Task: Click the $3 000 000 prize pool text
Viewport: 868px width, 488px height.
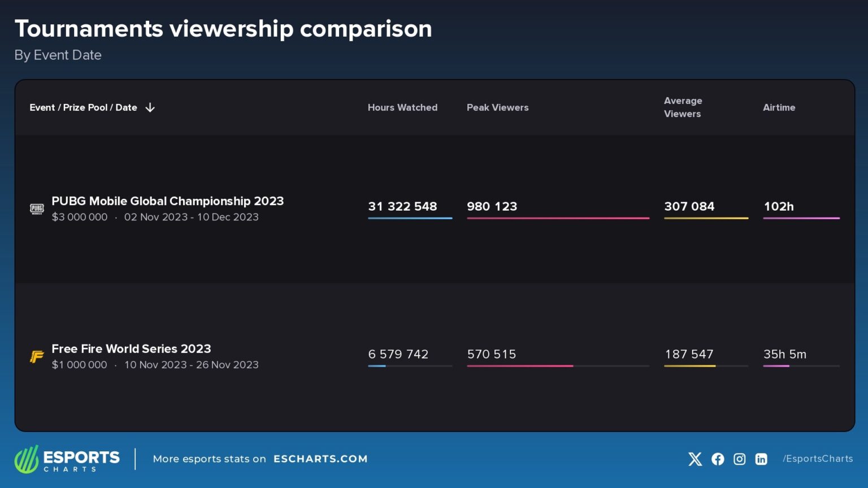Action: click(x=80, y=217)
